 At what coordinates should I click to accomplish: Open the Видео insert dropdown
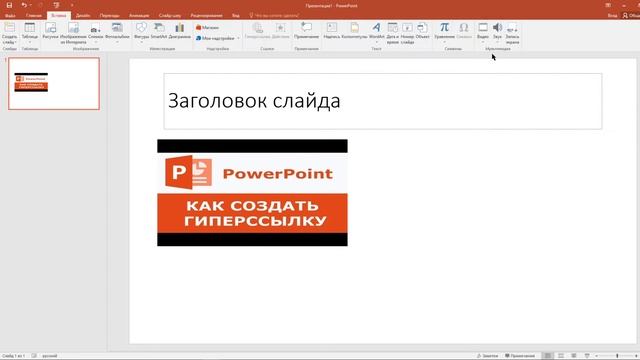483,32
